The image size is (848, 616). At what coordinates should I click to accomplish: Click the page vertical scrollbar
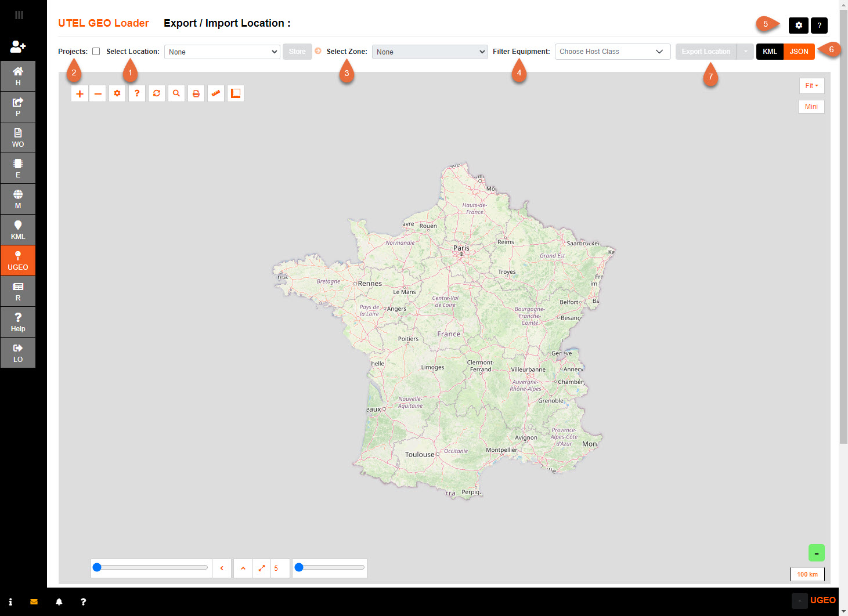(x=843, y=226)
